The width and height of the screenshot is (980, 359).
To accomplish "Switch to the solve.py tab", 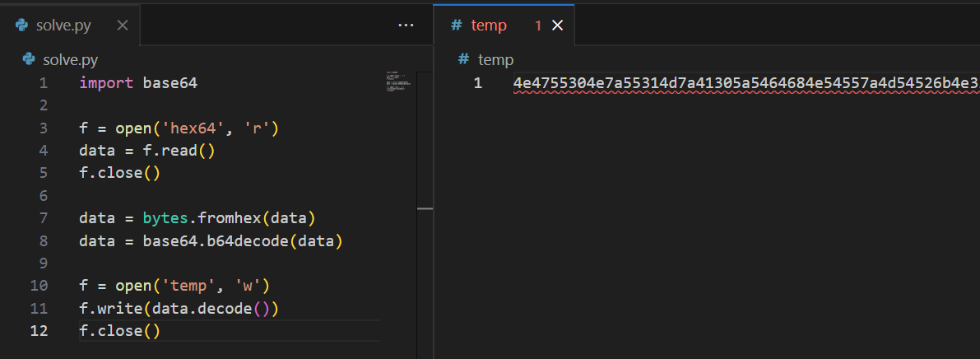I will coord(63,25).
